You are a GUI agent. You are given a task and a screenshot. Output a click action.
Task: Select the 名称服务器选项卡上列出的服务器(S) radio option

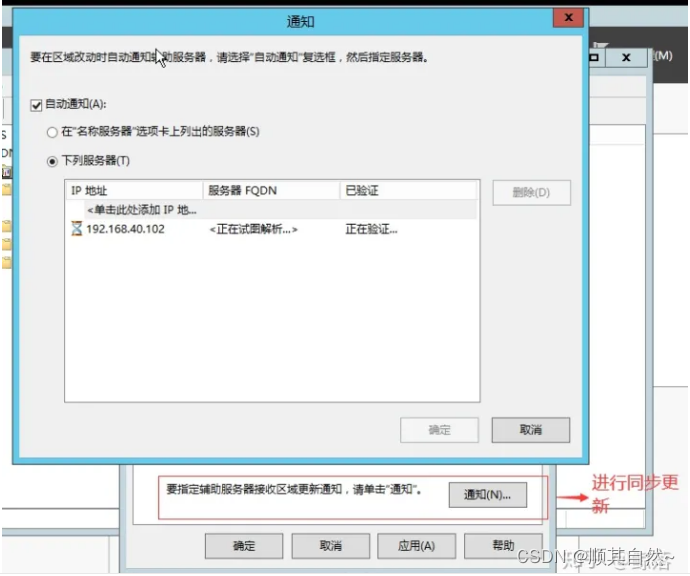click(52, 132)
